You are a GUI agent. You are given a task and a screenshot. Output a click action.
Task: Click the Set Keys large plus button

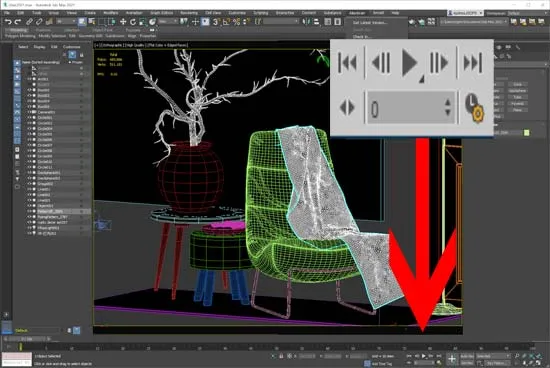[x=452, y=359]
